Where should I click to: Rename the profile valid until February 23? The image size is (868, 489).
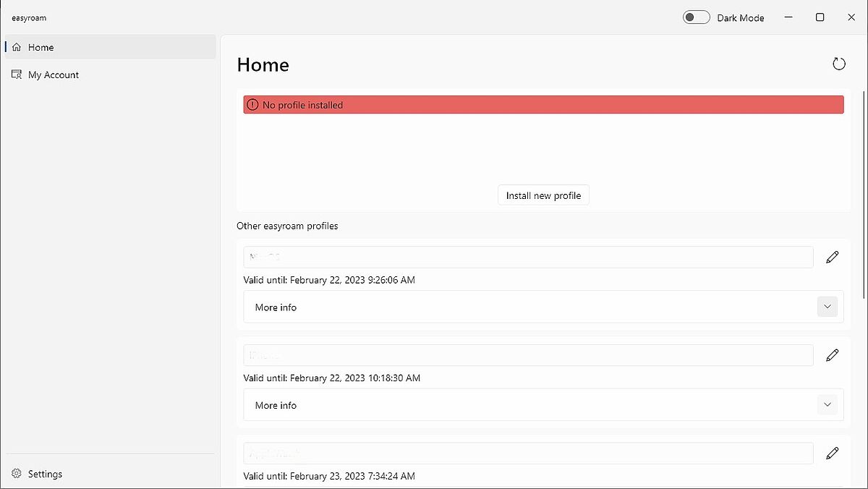click(x=833, y=454)
